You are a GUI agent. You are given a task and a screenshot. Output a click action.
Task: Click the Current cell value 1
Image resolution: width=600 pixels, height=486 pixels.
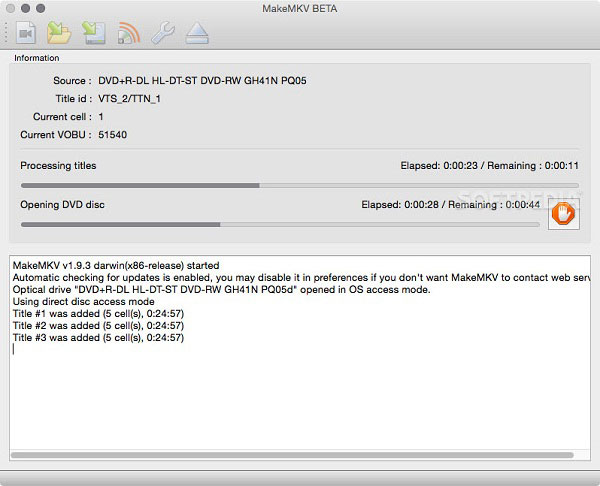[101, 117]
